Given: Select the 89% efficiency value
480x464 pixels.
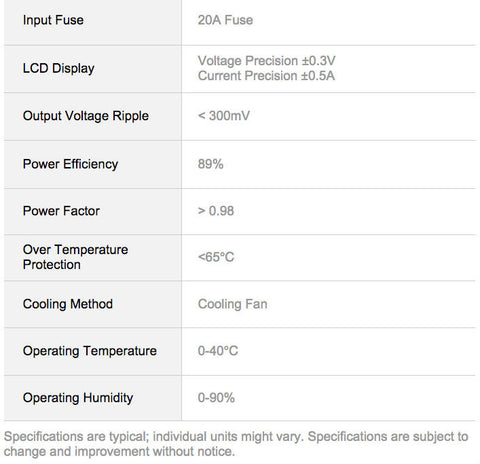Looking at the screenshot, I should pos(210,164).
